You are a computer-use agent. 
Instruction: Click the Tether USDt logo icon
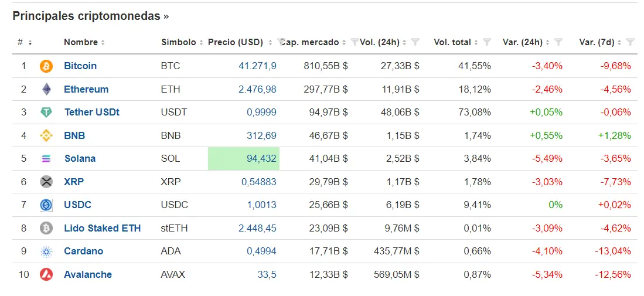(x=46, y=113)
